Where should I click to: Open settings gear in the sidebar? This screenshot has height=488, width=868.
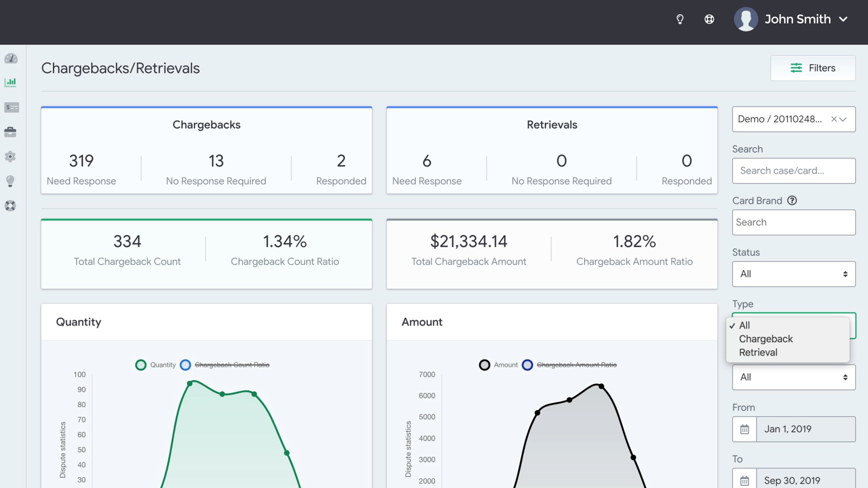click(10, 157)
